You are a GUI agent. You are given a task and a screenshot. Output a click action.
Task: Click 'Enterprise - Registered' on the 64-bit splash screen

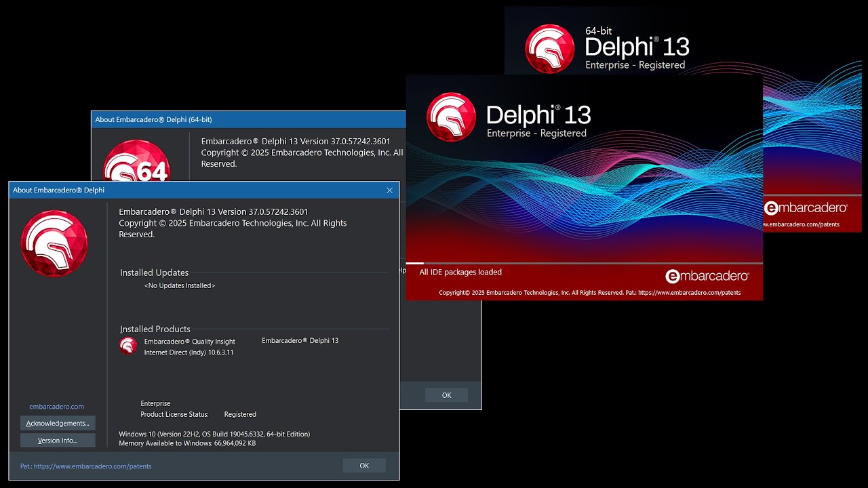[x=635, y=65]
